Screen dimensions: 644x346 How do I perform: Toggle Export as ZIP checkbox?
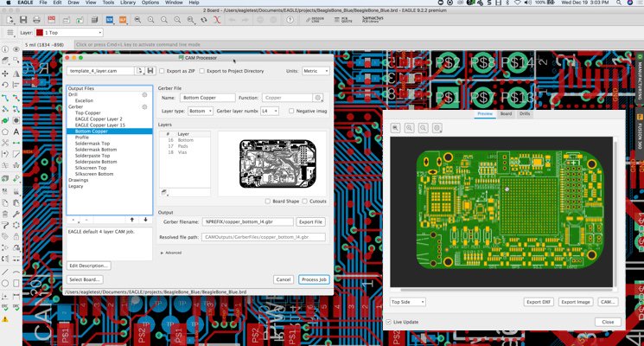pos(162,71)
